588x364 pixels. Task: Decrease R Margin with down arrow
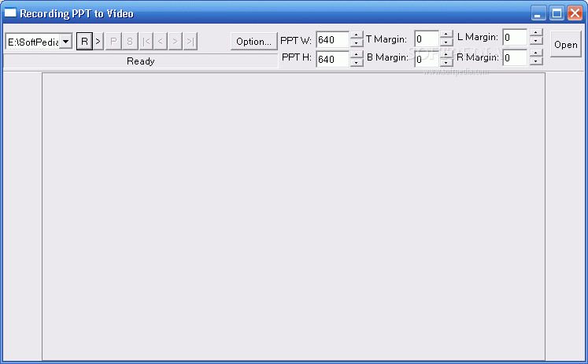pyautogui.click(x=536, y=61)
